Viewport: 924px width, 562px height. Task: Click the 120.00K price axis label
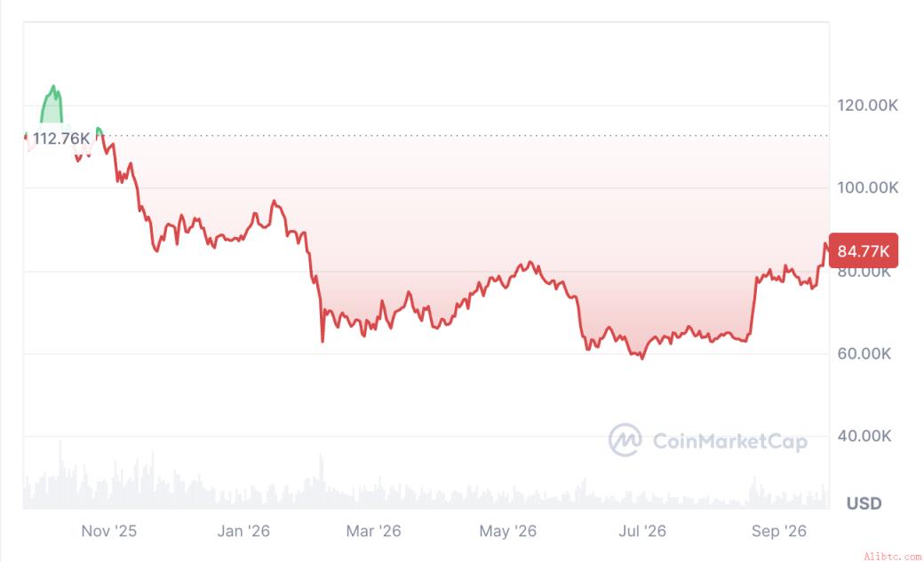pos(867,106)
